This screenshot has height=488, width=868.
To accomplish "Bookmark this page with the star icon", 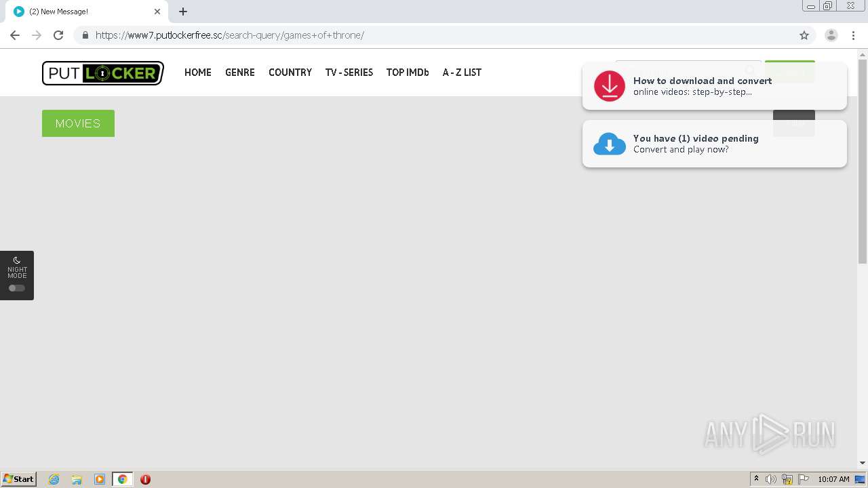I will point(804,35).
